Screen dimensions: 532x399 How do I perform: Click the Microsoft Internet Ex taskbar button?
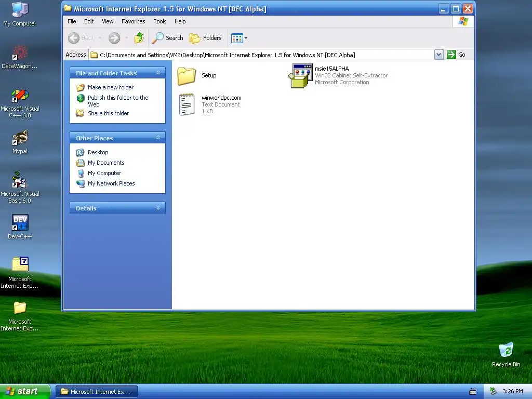[96, 392]
